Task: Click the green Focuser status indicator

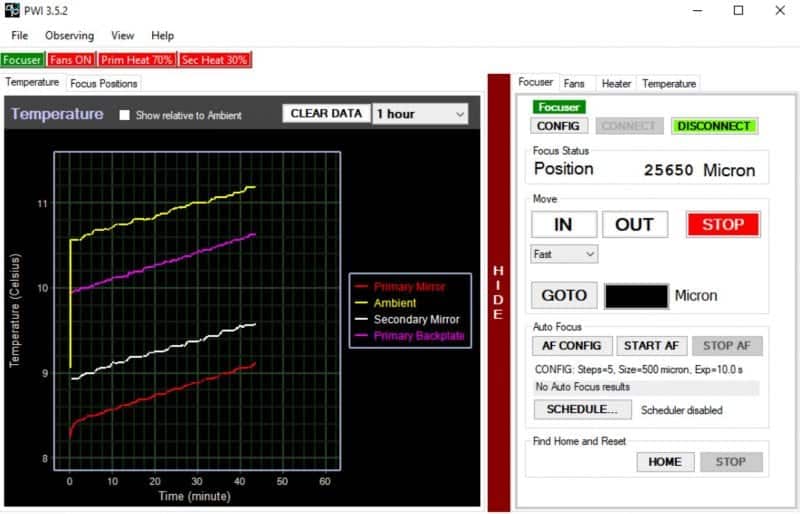Action: click(22, 60)
